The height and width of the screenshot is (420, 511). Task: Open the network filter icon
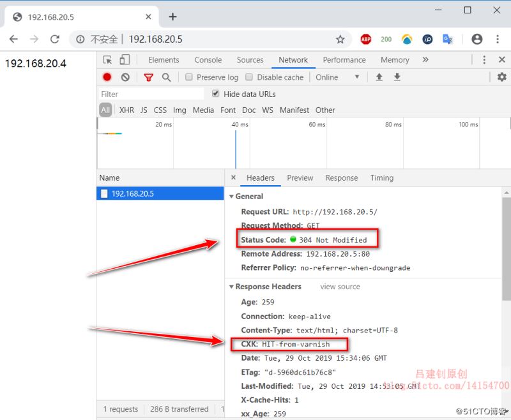click(x=149, y=77)
